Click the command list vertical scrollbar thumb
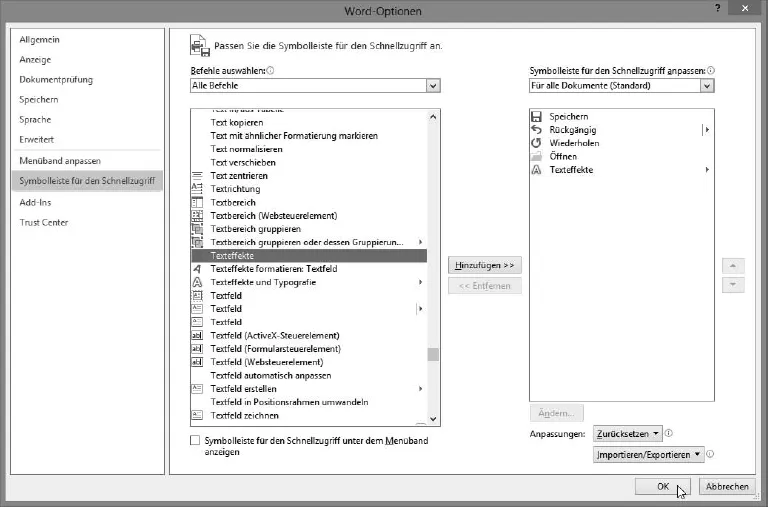This screenshot has width=768, height=507. coord(433,354)
